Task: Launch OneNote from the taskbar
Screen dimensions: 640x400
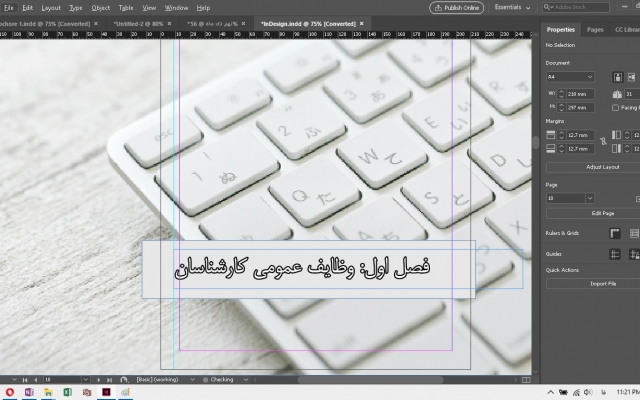Action: 28,393
